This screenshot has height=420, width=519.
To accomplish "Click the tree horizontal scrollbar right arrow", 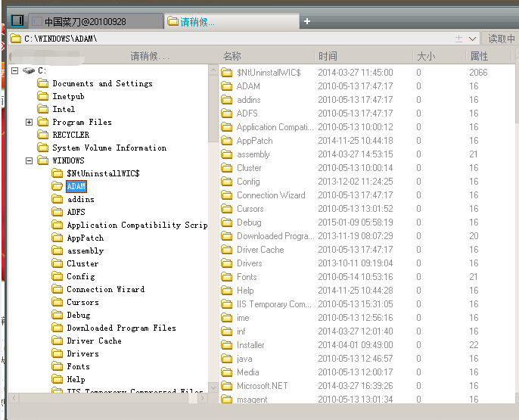I will (x=203, y=398).
